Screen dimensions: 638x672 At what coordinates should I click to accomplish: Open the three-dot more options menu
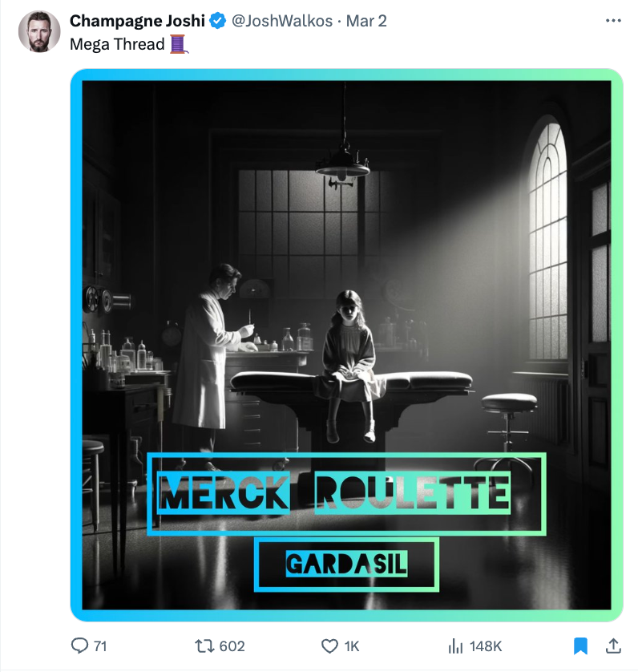pos(613,21)
